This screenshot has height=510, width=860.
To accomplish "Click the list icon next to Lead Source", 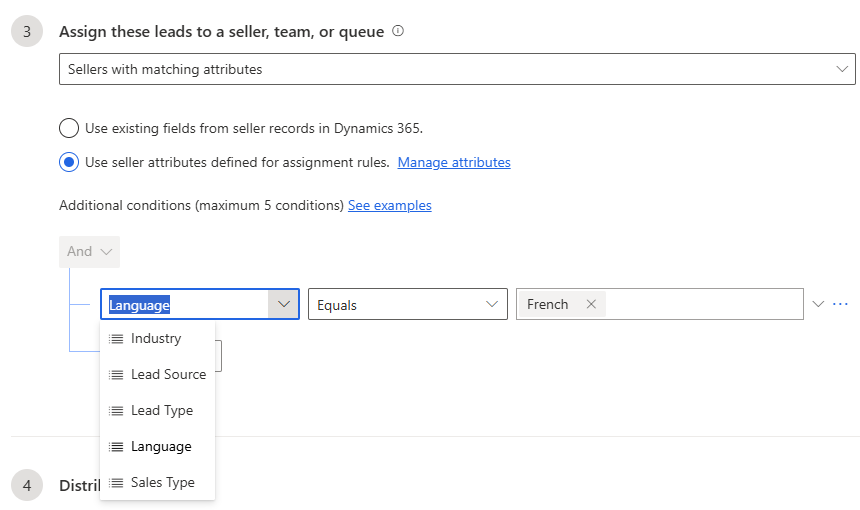I will point(116,375).
